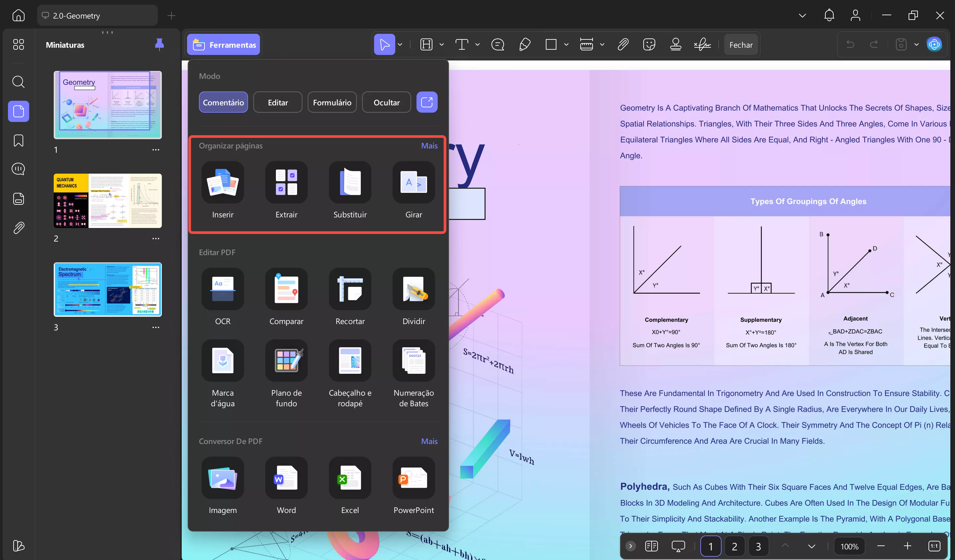
Task: Show Mais options under Conversor De PDF
Action: click(x=429, y=441)
